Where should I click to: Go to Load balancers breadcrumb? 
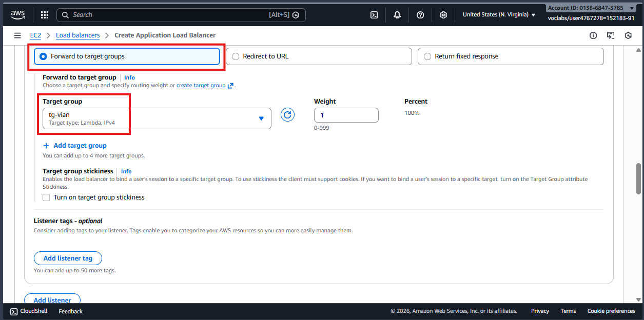click(77, 35)
